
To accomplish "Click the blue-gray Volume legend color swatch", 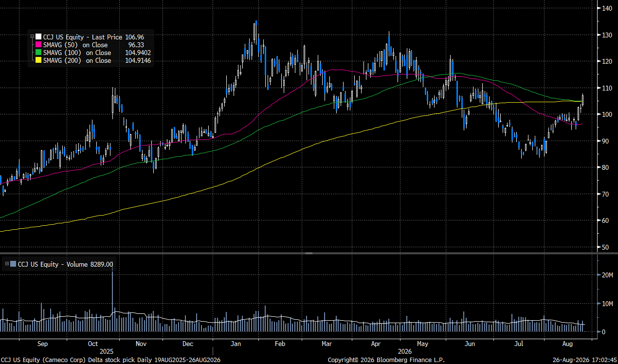I will point(13,264).
